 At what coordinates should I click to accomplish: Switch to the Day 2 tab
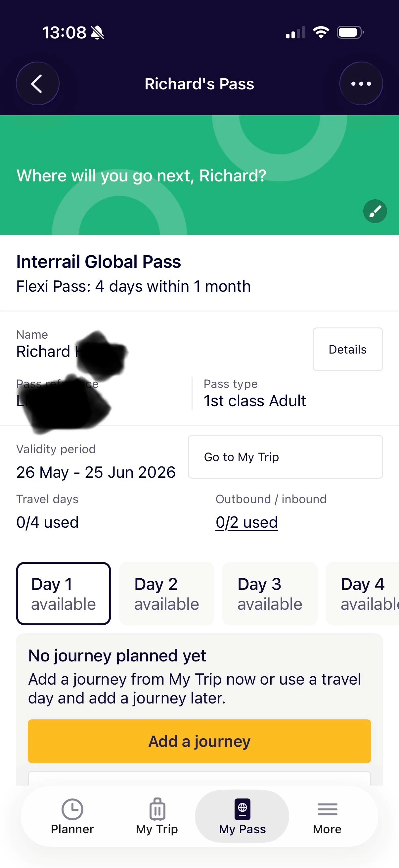pyautogui.click(x=167, y=593)
